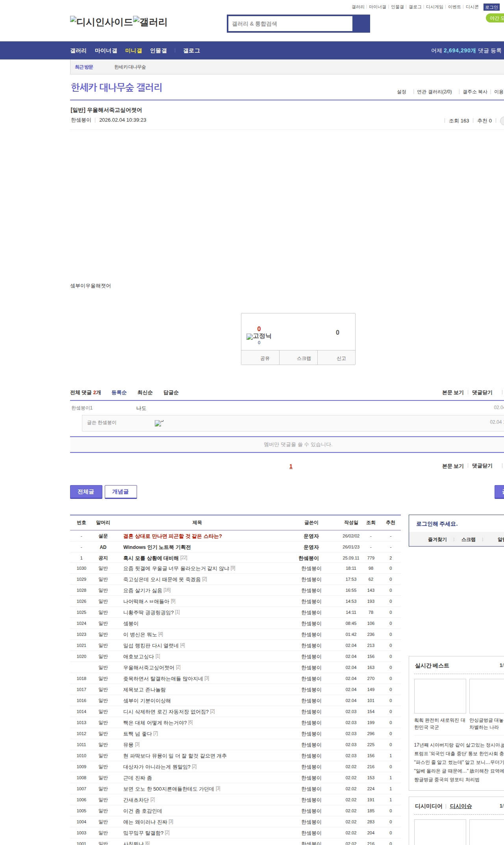Sort comments by 최신순
Image resolution: width=504 pixels, height=845 pixels.
(145, 393)
